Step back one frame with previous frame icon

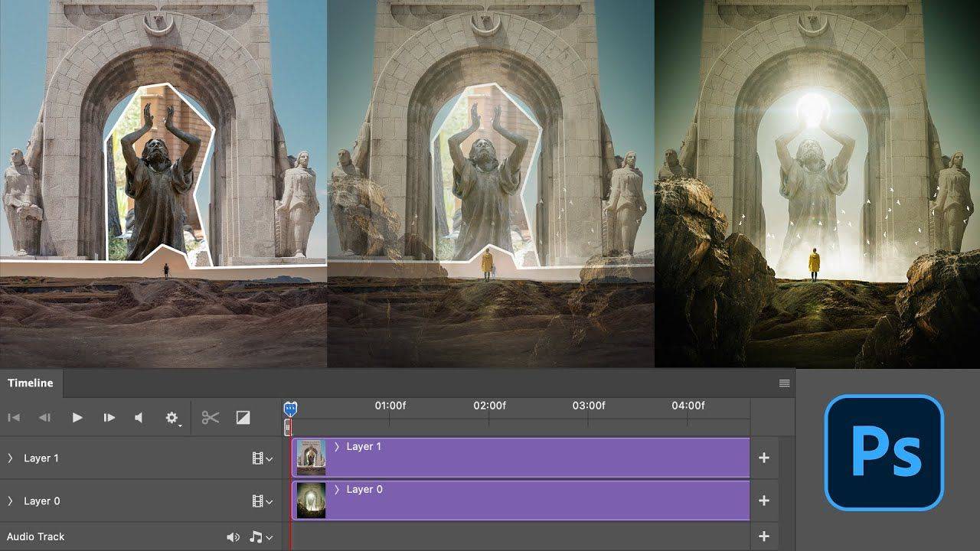pyautogui.click(x=44, y=417)
